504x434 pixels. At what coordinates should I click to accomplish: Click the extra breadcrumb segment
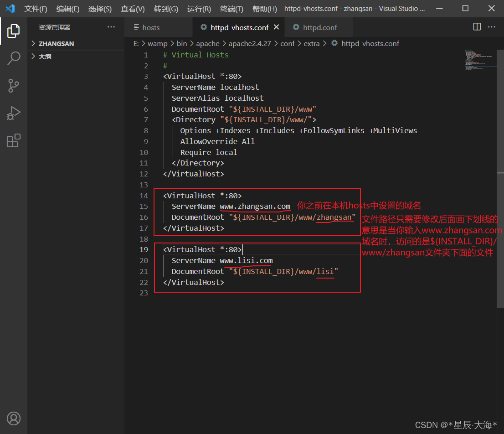click(312, 43)
